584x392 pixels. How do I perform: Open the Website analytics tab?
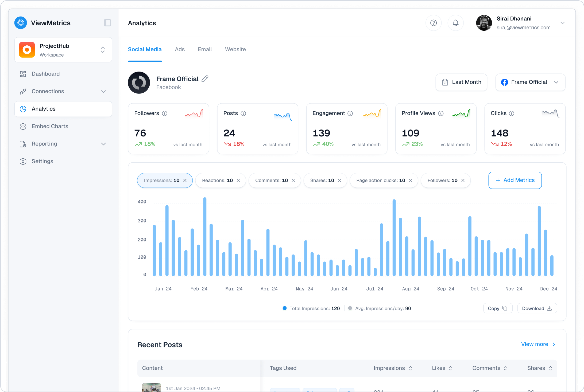(x=235, y=49)
